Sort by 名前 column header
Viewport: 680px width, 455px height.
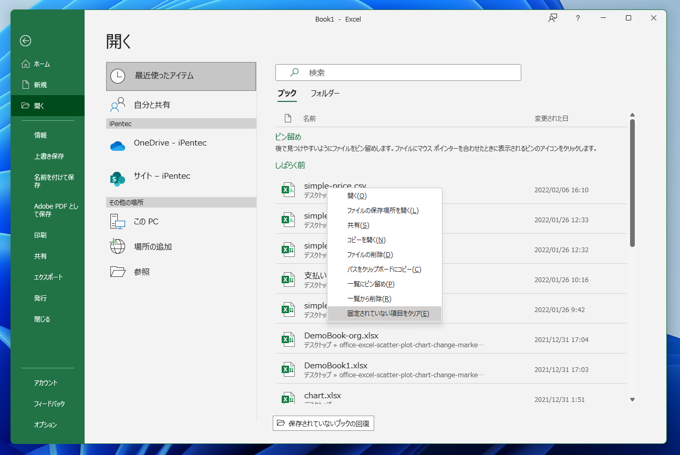309,118
